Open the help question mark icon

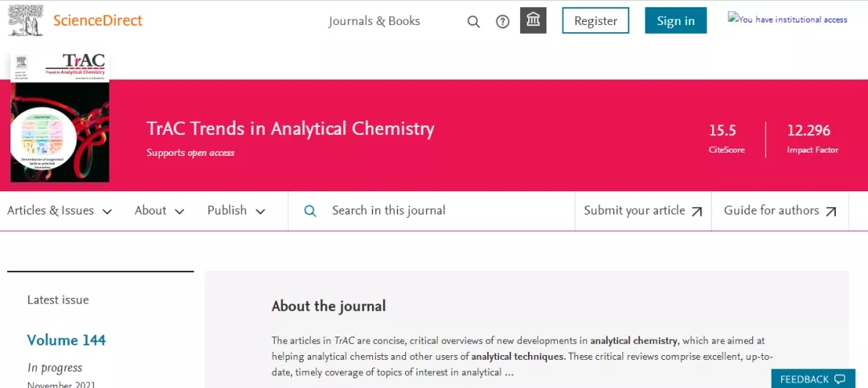pyautogui.click(x=502, y=22)
